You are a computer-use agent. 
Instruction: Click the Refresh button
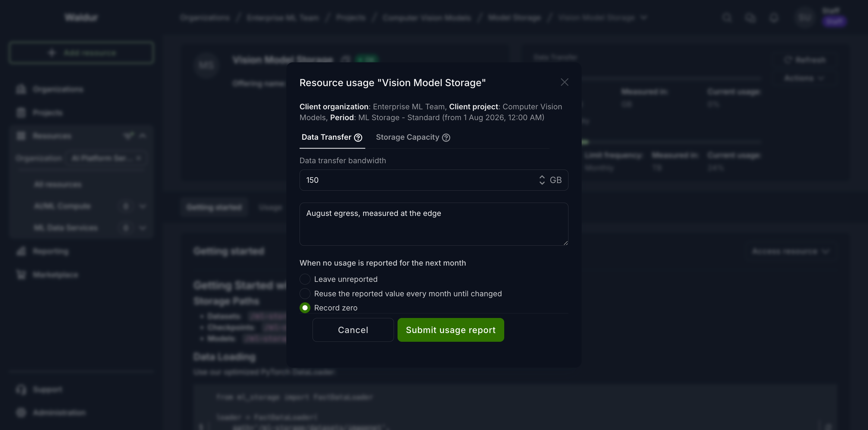click(x=805, y=60)
